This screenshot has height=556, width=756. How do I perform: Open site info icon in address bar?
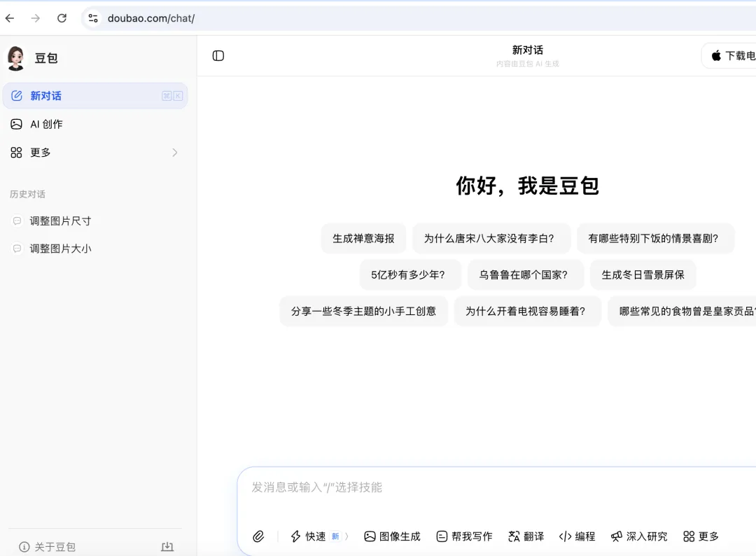(x=93, y=18)
